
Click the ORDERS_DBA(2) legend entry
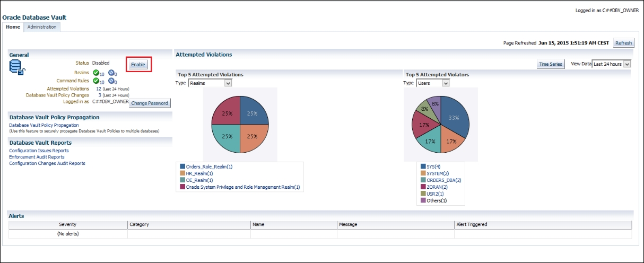(444, 180)
